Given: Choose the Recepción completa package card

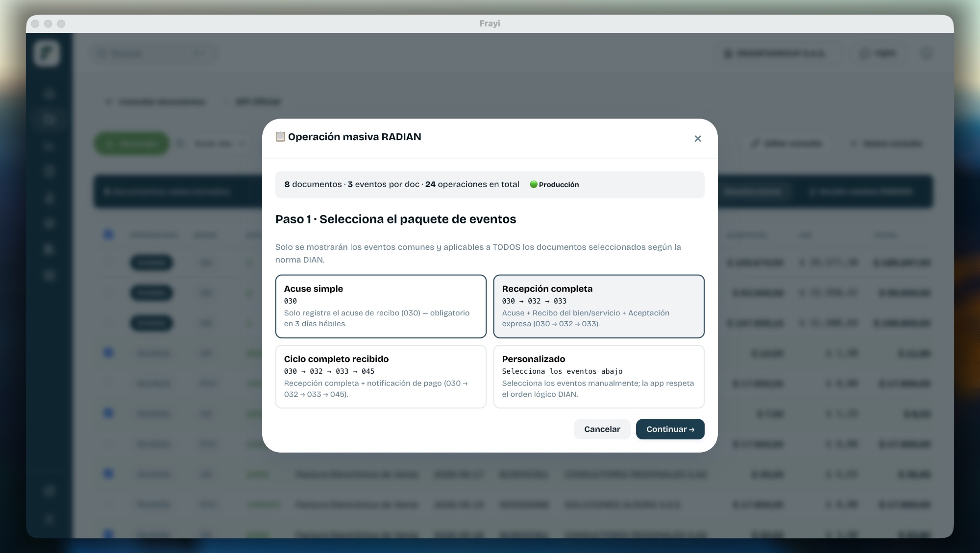Looking at the screenshot, I should click(599, 306).
